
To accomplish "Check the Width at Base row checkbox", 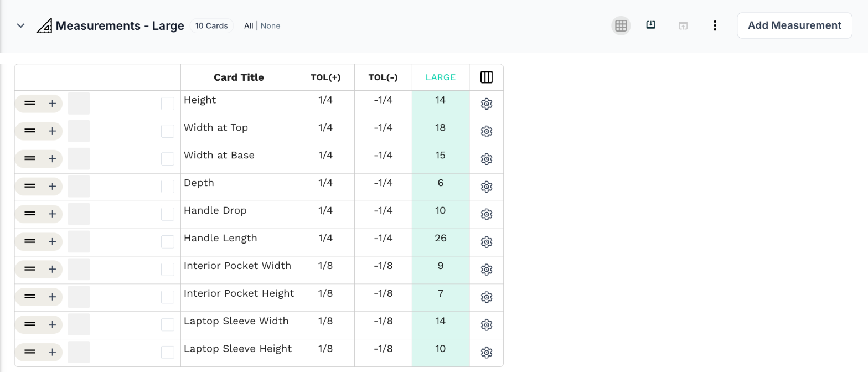I will click(168, 159).
